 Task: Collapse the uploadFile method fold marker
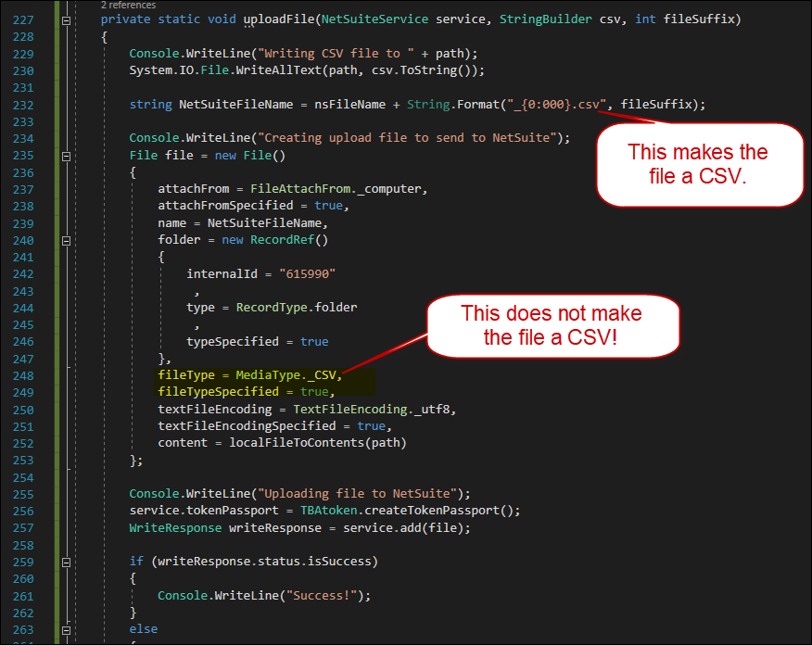tap(65, 19)
